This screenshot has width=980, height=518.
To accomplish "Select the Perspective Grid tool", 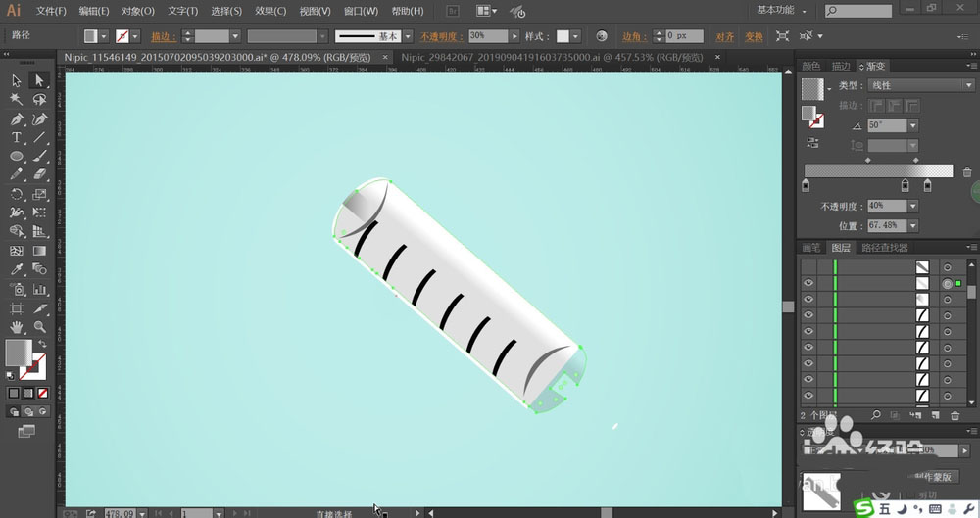I will click(39, 232).
